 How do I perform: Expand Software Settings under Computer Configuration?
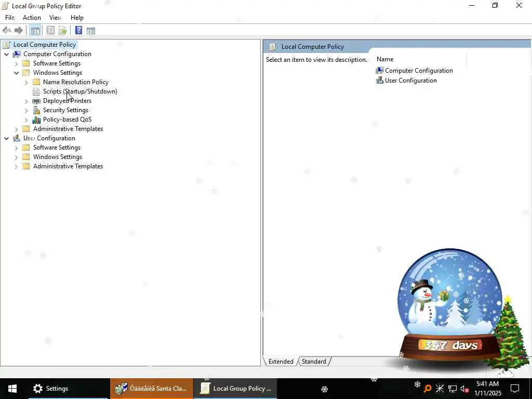pos(16,63)
